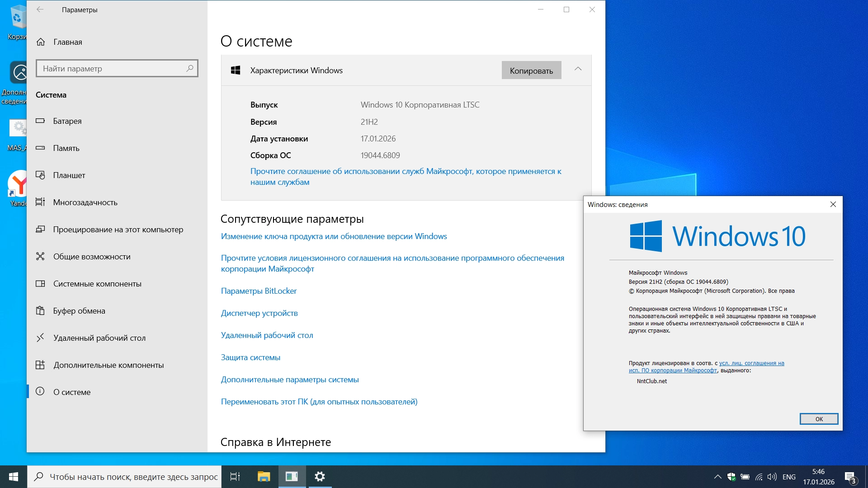Open Батарея battery settings
Screen dimensions: 868x488
(67, 121)
